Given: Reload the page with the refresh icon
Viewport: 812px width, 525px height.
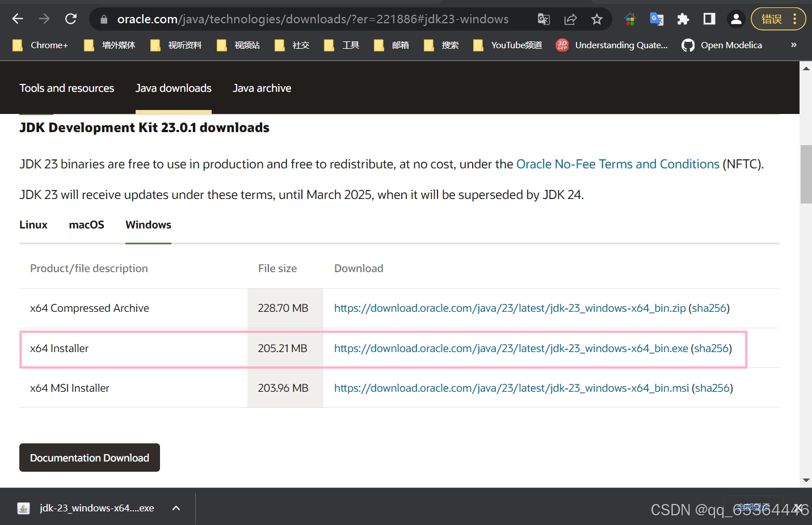Looking at the screenshot, I should (x=71, y=19).
